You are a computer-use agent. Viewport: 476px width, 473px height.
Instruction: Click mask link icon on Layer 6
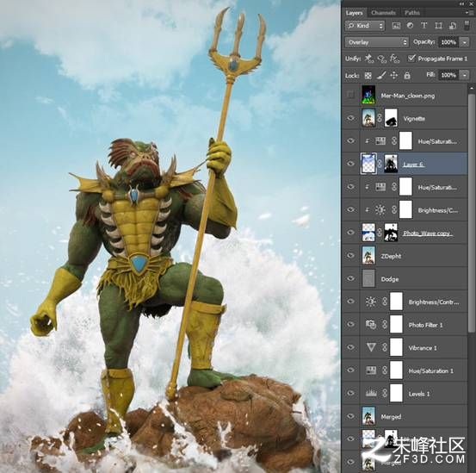[380, 164]
